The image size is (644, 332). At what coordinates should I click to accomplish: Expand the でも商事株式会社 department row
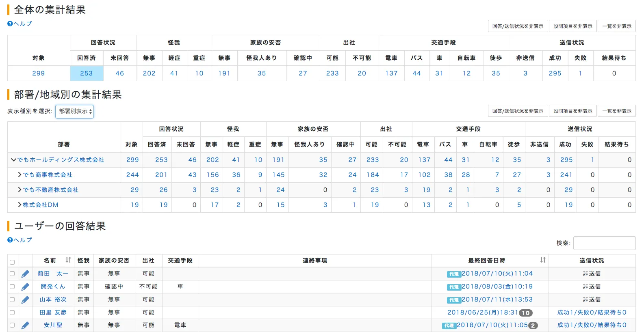[20, 175]
